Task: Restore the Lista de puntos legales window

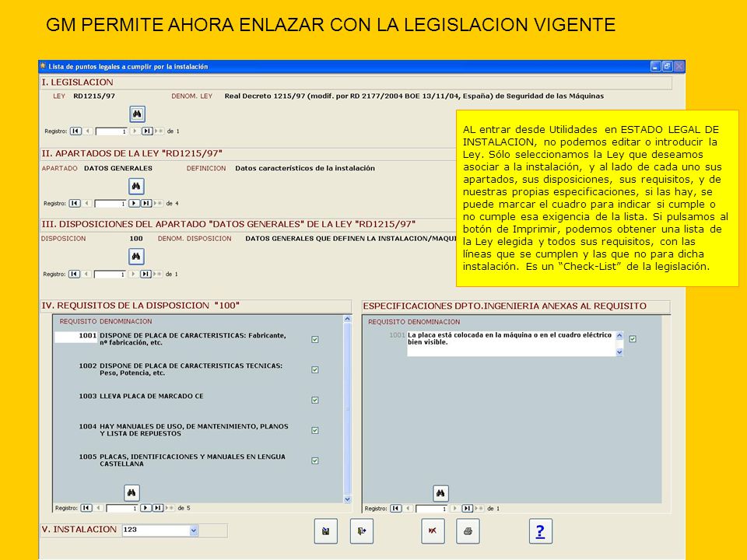Action: pos(668,67)
